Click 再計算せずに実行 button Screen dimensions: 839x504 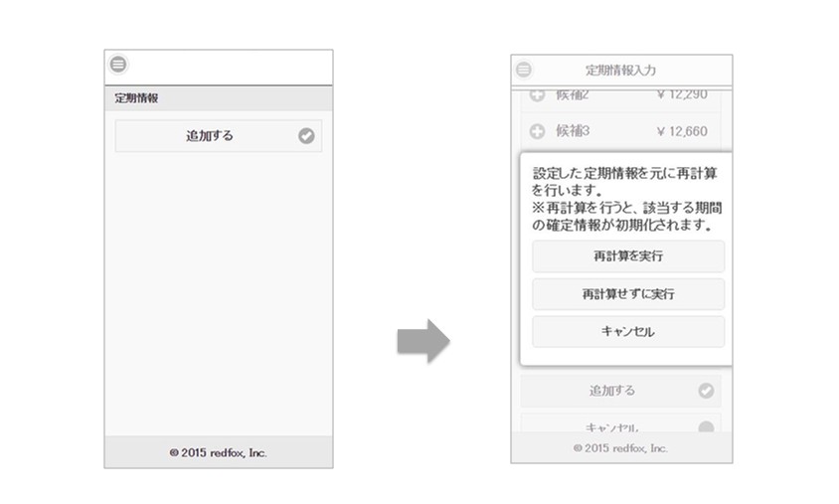pyautogui.click(x=628, y=293)
